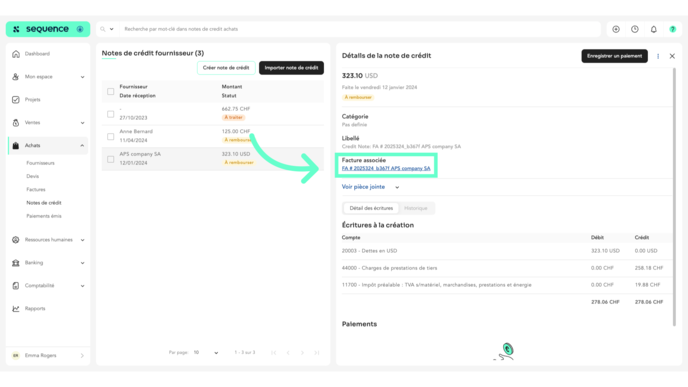Click Importer note de crédit button
This screenshot has height=387, width=688.
tap(291, 68)
